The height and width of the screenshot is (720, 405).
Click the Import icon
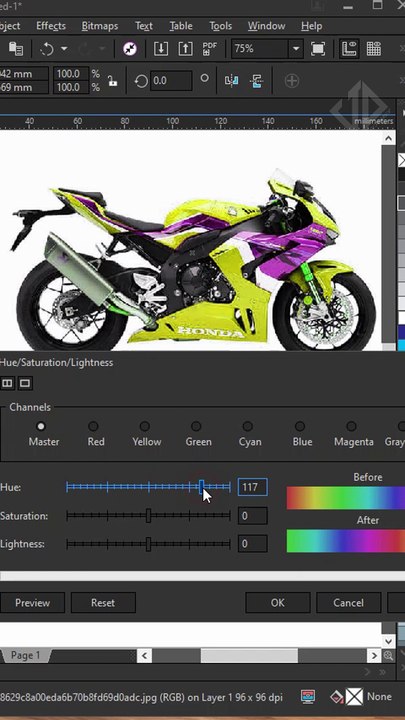tap(161, 49)
